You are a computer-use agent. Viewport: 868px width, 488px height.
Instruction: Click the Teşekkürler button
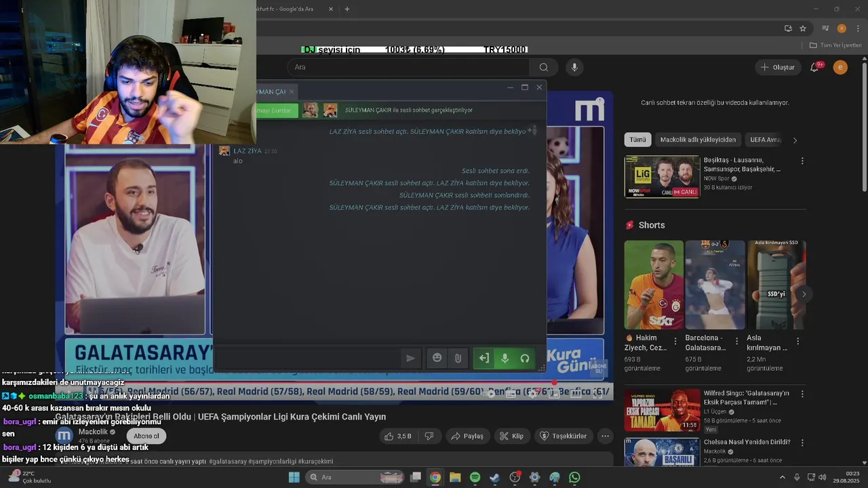click(x=563, y=436)
